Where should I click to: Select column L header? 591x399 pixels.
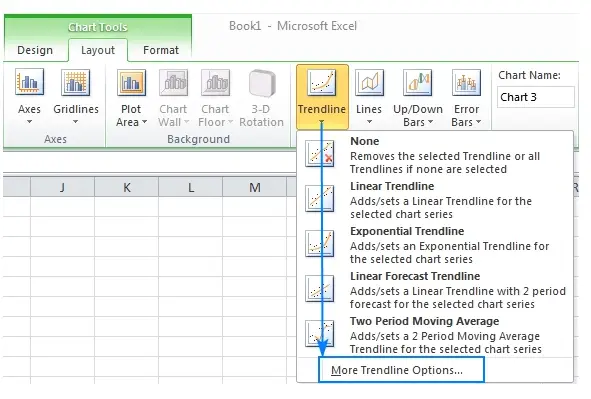[x=191, y=187]
